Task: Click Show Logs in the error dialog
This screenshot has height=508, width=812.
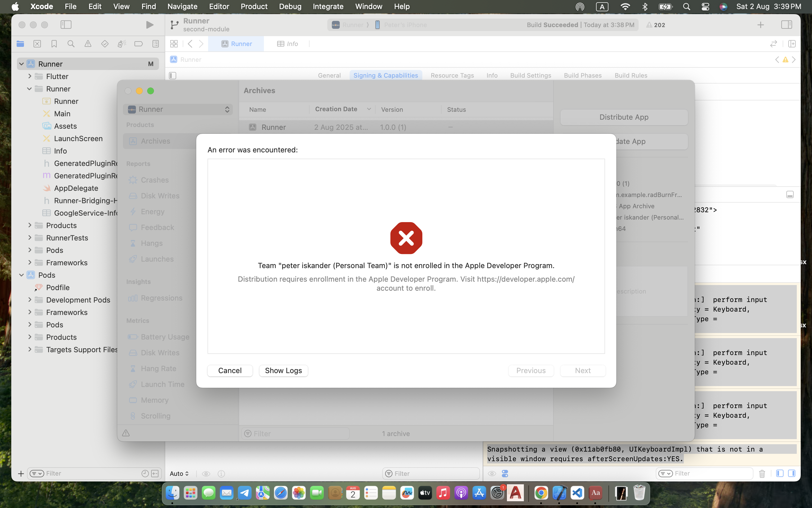Action: click(x=283, y=370)
